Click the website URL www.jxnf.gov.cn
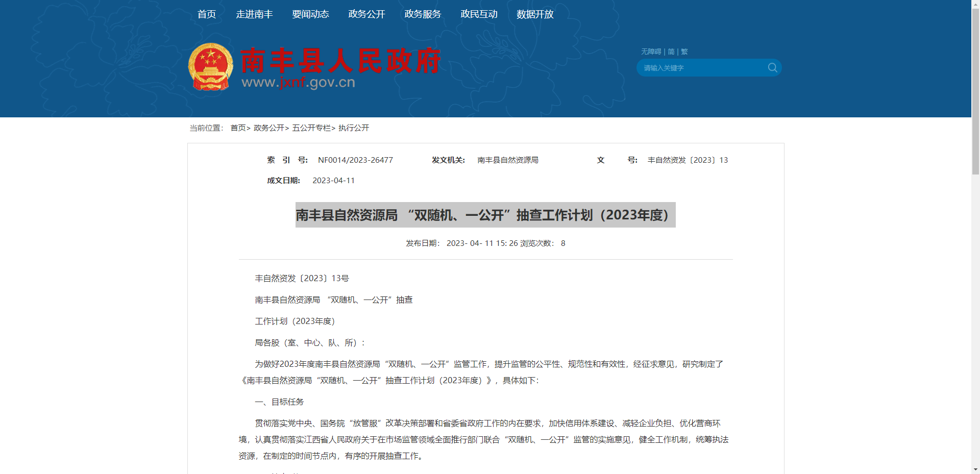The height and width of the screenshot is (474, 980). [299, 83]
